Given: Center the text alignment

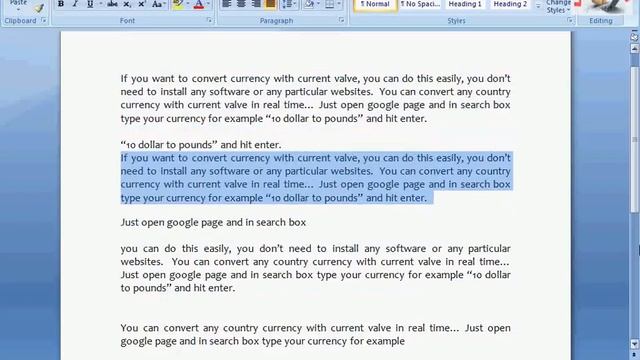Looking at the screenshot, I should point(241,4).
